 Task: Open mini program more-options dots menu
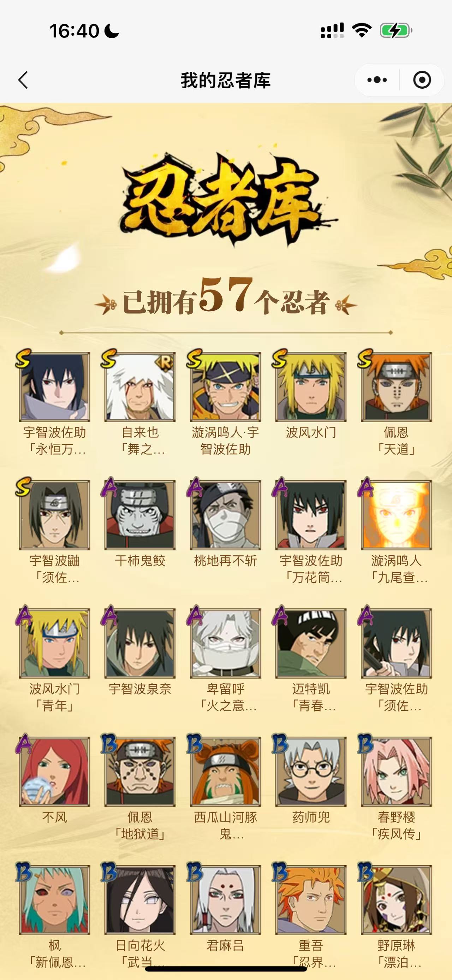(377, 80)
